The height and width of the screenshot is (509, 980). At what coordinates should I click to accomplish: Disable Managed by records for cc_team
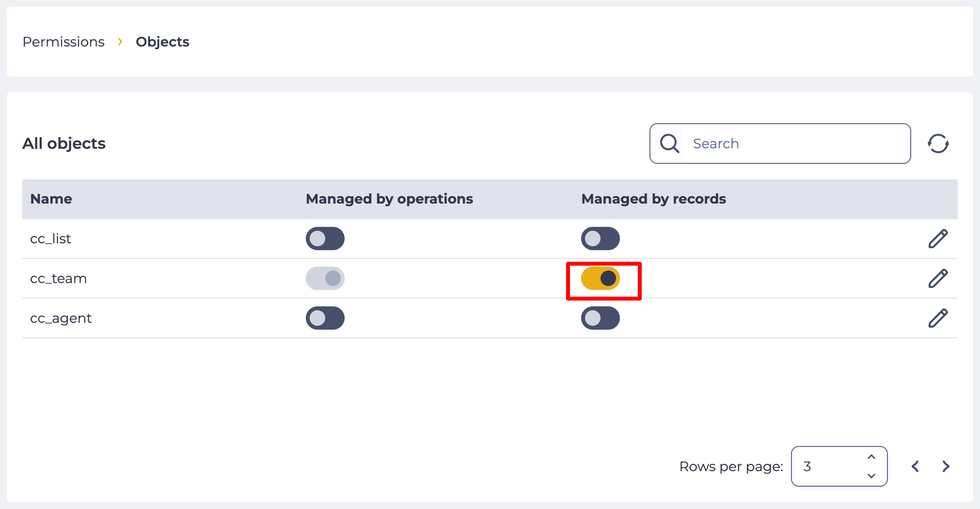(x=601, y=278)
